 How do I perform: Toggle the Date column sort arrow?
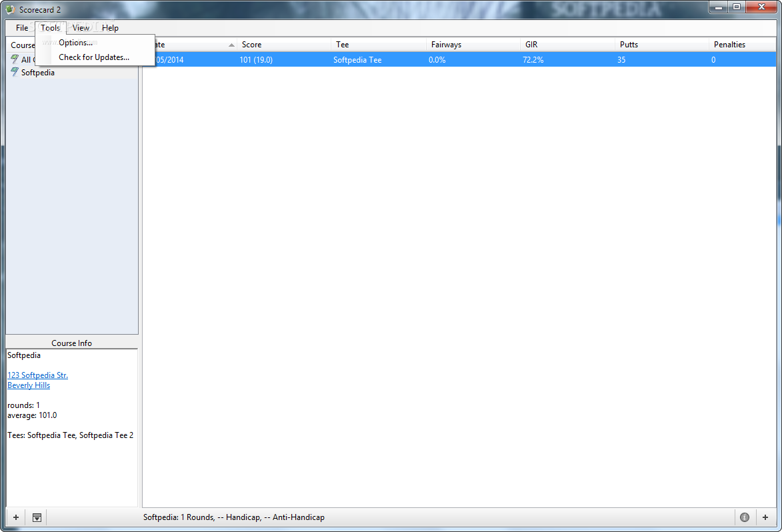click(x=231, y=45)
